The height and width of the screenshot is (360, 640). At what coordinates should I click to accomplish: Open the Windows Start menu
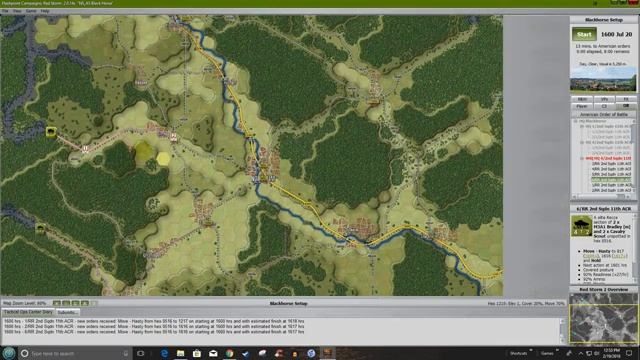tap(9, 353)
